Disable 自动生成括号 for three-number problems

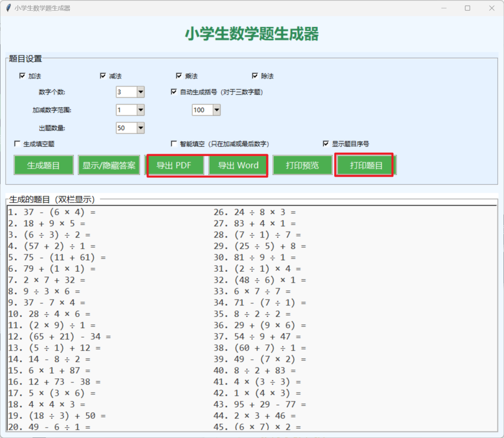pos(174,92)
